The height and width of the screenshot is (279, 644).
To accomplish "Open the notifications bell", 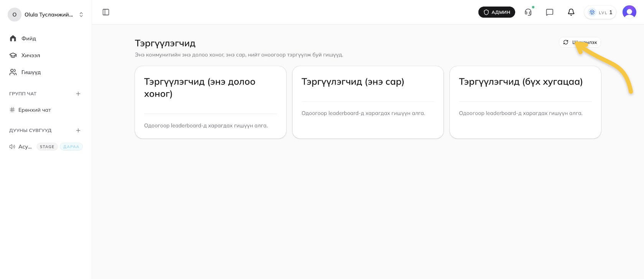I will coord(571,12).
